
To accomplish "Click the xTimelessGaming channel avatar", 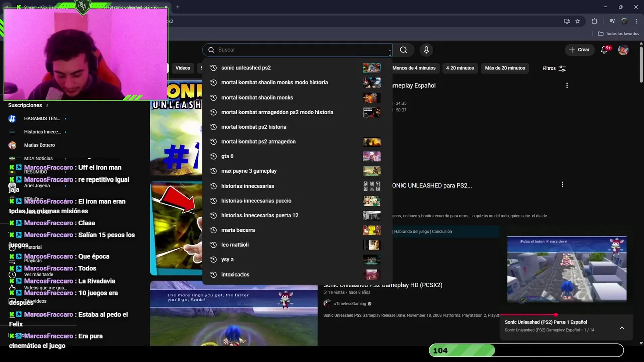I will [327, 304].
